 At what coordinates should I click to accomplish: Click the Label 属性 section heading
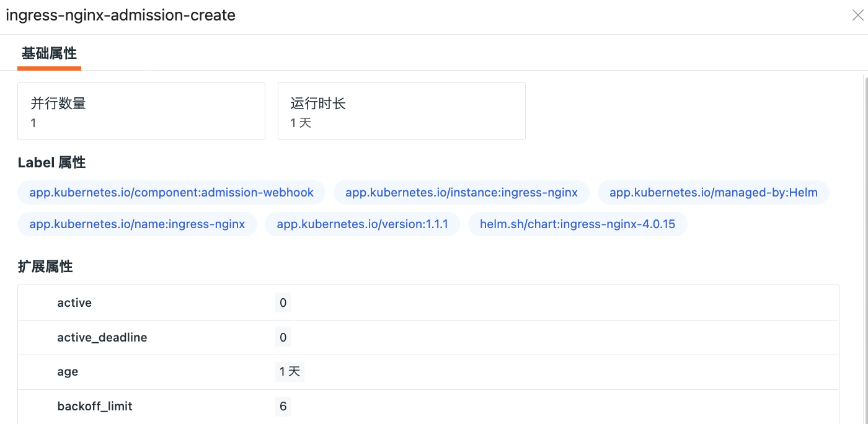51,163
